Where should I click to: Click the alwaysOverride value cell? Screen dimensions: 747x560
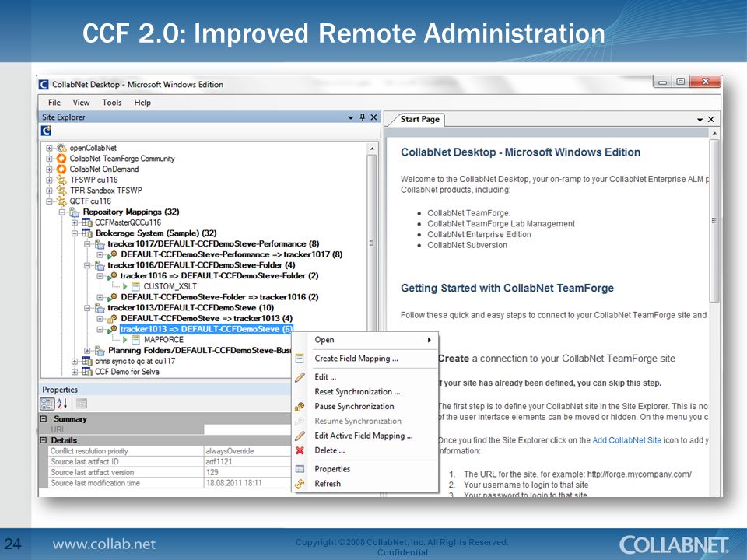click(247, 451)
